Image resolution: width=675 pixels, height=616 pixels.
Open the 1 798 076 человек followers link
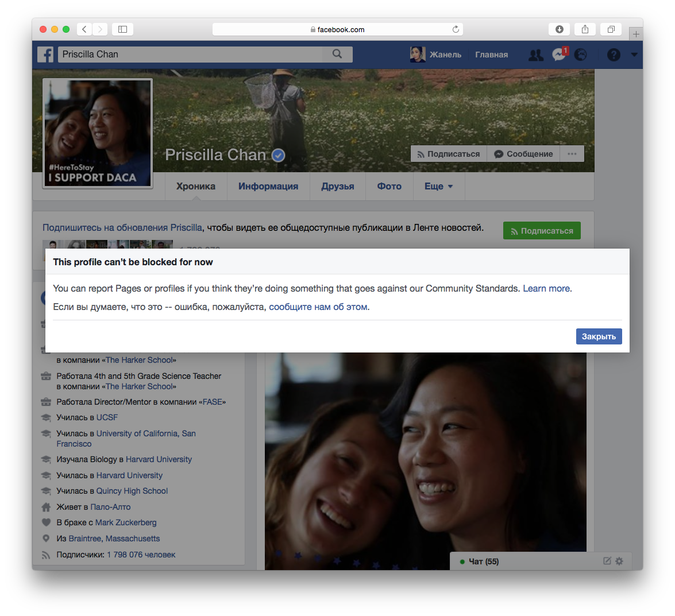click(x=141, y=555)
